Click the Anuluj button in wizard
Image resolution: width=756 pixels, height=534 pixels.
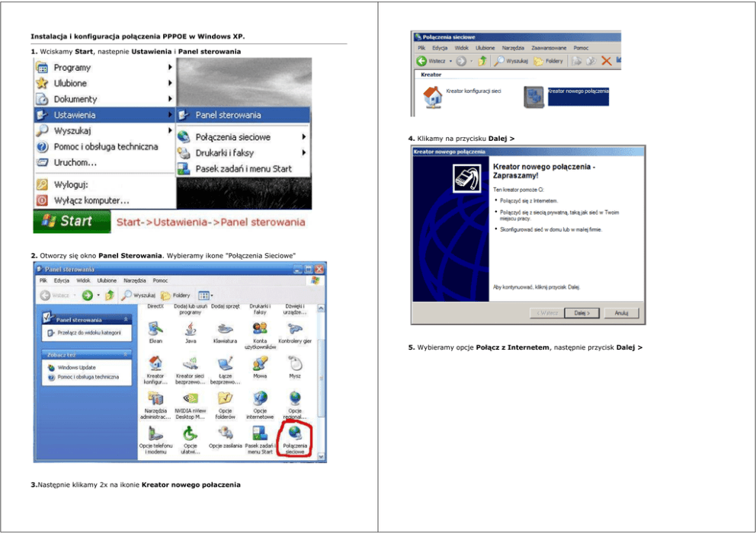[x=621, y=313]
